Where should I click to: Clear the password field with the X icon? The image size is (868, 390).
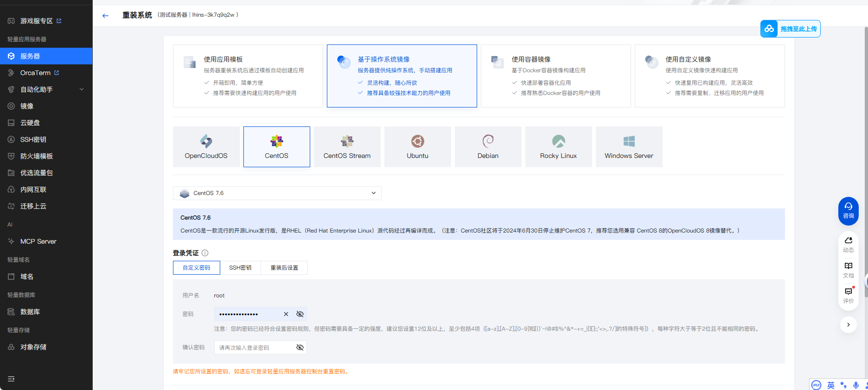(286, 314)
